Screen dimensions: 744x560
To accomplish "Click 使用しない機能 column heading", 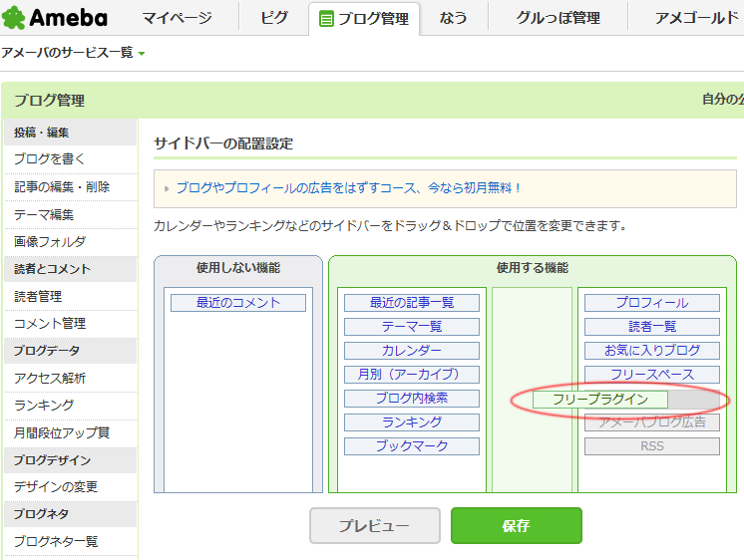I will coord(238,268).
